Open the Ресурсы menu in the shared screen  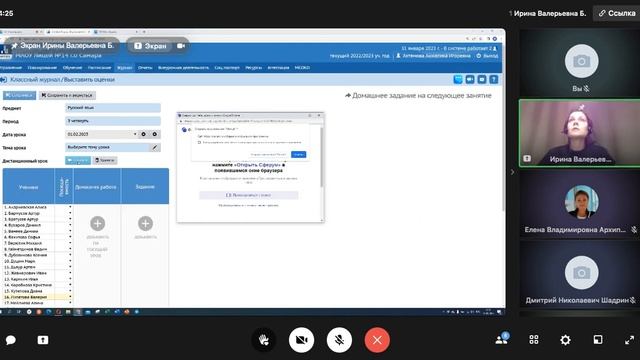click(x=253, y=68)
